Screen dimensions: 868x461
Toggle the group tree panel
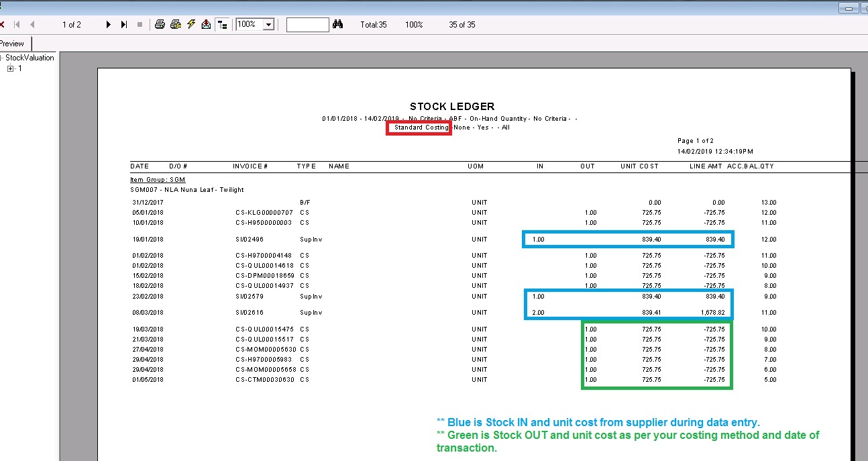click(x=223, y=24)
